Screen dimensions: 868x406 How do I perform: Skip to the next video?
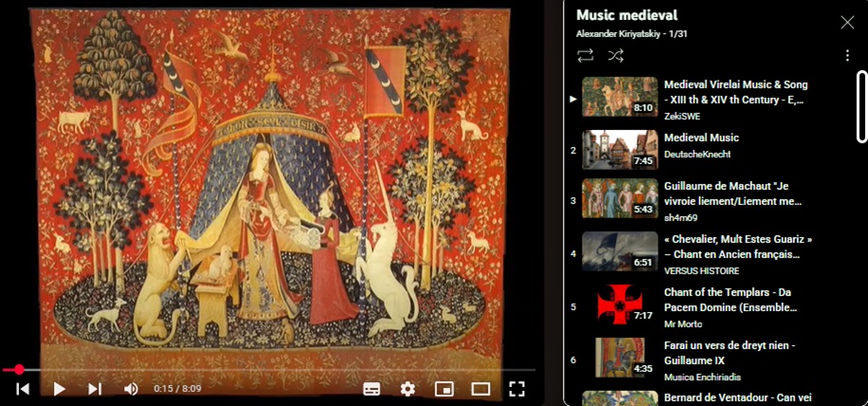95,388
